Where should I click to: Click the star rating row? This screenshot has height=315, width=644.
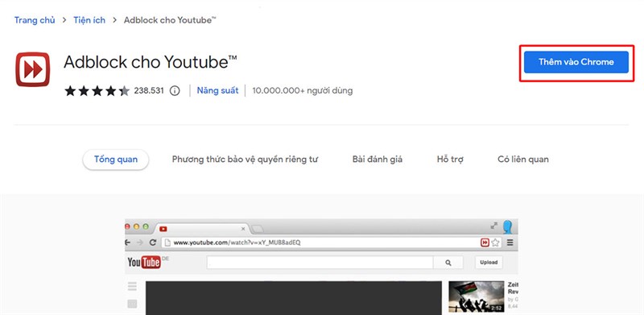tap(97, 90)
